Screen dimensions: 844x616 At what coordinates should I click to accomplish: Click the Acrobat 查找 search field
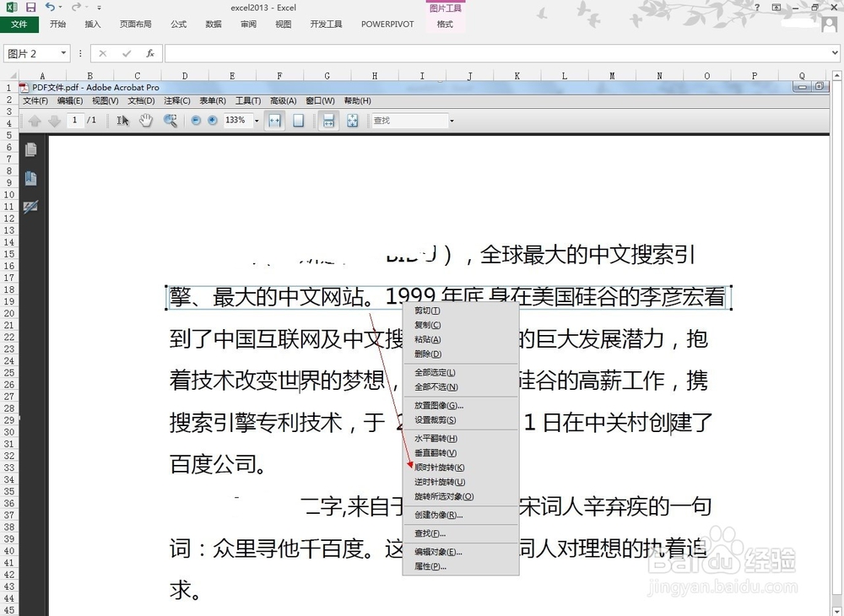(x=409, y=121)
